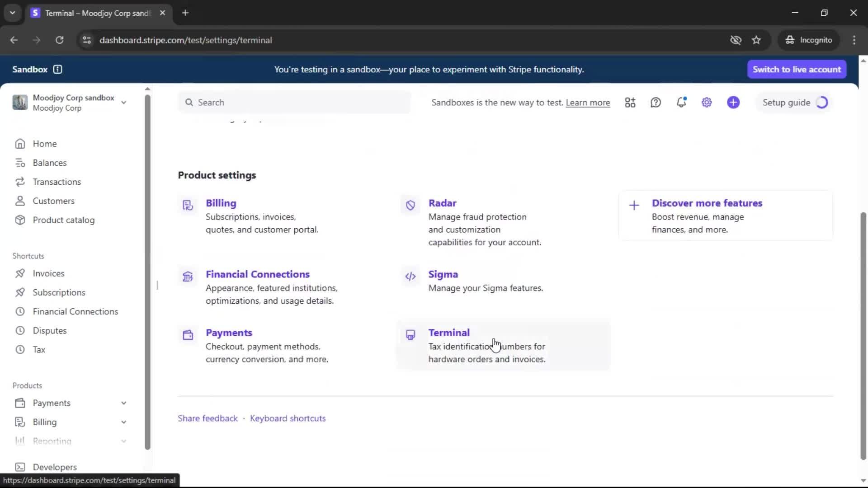Click the Radar shield icon

(410, 206)
